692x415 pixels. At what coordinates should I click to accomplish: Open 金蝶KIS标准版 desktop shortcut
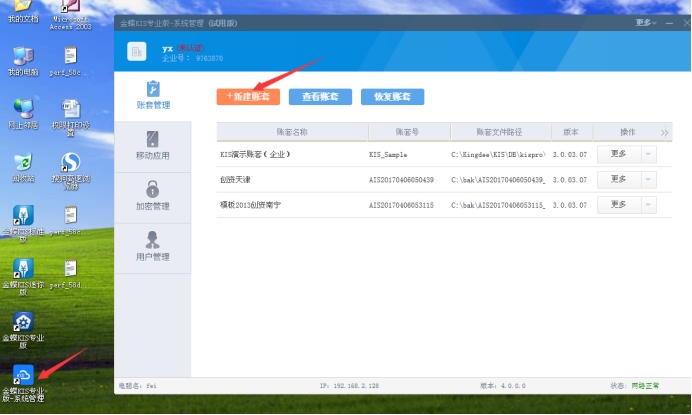[x=23, y=223]
